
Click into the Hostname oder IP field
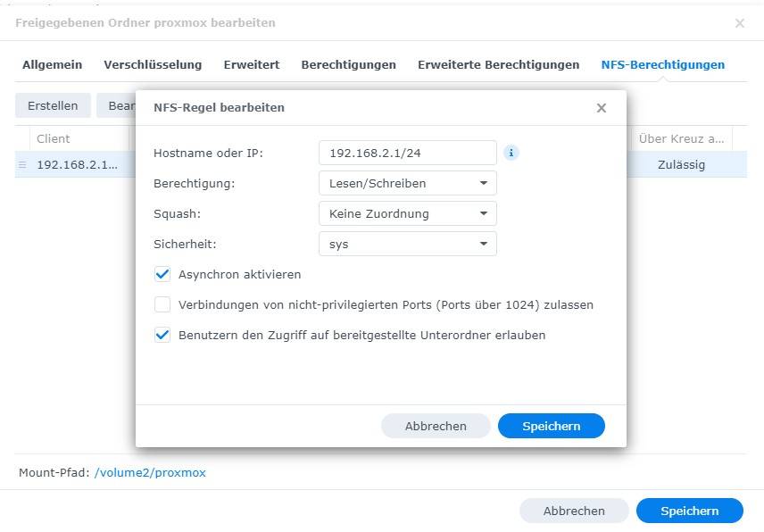(x=407, y=153)
